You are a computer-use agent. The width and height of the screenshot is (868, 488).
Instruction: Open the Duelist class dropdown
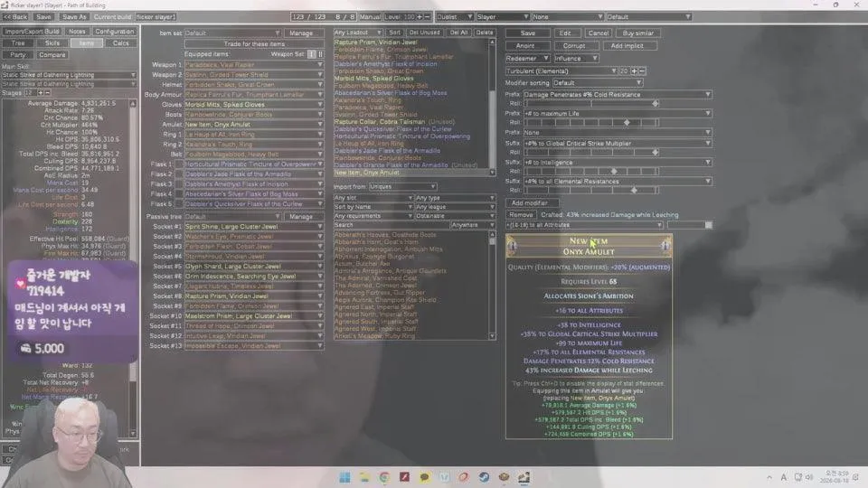click(455, 17)
